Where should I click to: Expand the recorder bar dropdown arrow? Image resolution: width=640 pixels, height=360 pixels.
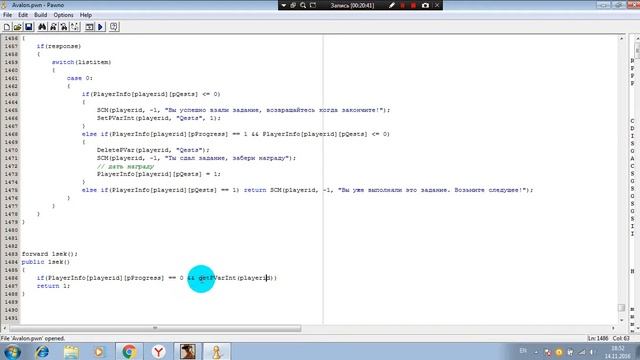coord(284,5)
